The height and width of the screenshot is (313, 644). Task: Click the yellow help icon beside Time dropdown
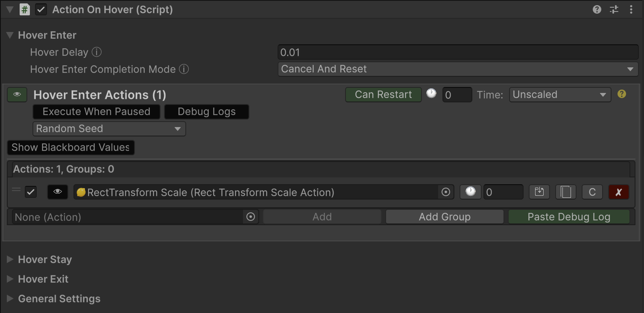(x=622, y=94)
